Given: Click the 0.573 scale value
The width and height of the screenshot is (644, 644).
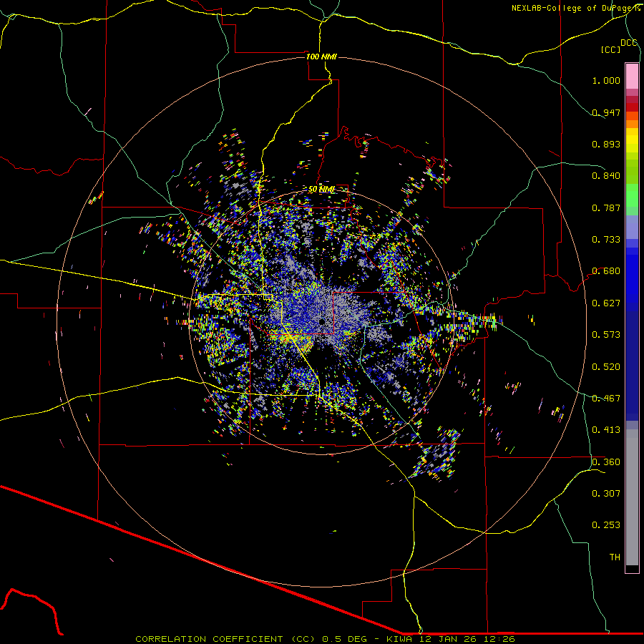Looking at the screenshot, I should tap(606, 335).
